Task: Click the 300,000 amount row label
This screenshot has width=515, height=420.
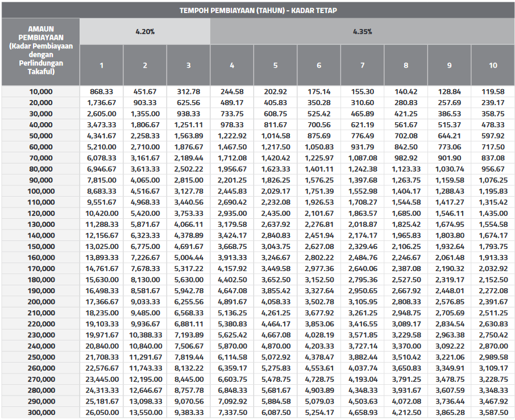Action: click(40, 413)
